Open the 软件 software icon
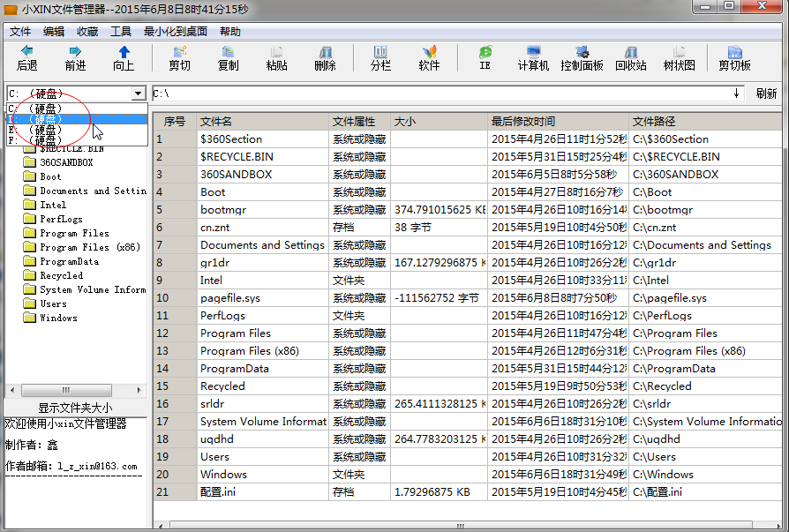This screenshot has height=532, width=789. [x=429, y=51]
